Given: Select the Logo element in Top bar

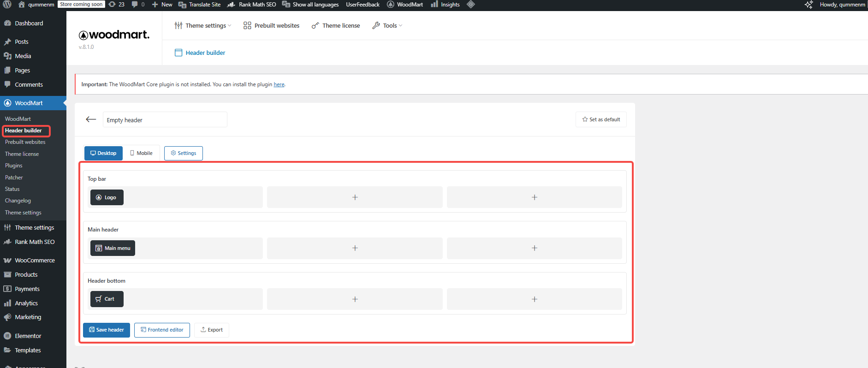Looking at the screenshot, I should (107, 197).
